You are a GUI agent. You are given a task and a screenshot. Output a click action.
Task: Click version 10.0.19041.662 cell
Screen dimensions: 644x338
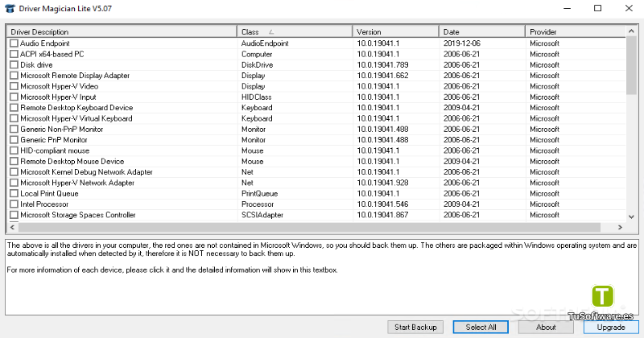[x=383, y=75]
